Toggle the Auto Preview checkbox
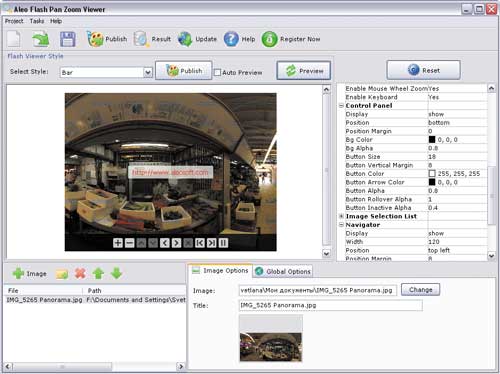The image size is (500, 374). [217, 72]
